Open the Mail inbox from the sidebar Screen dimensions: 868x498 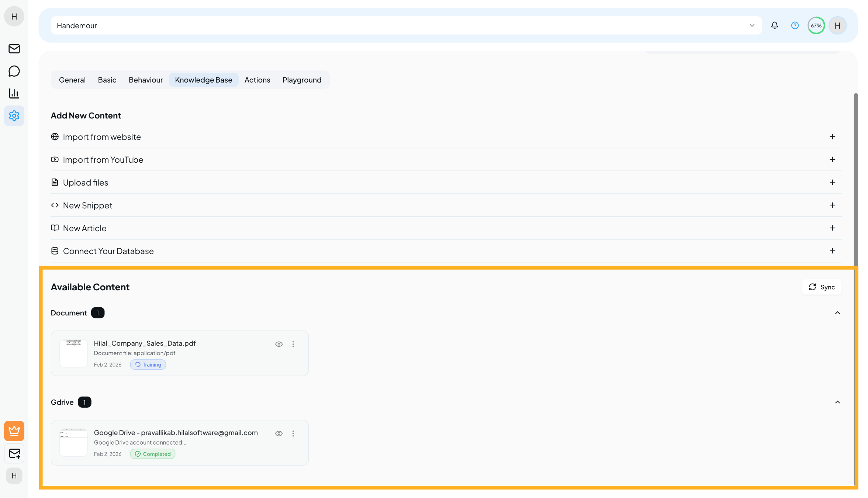coord(14,49)
